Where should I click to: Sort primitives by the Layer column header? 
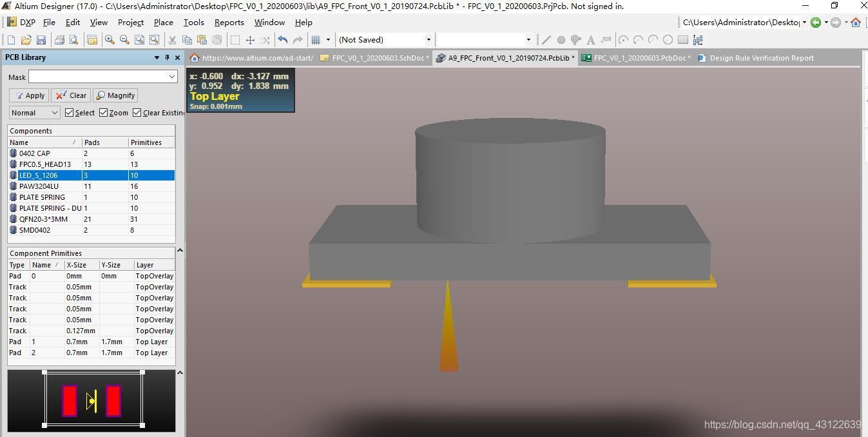[x=154, y=265]
